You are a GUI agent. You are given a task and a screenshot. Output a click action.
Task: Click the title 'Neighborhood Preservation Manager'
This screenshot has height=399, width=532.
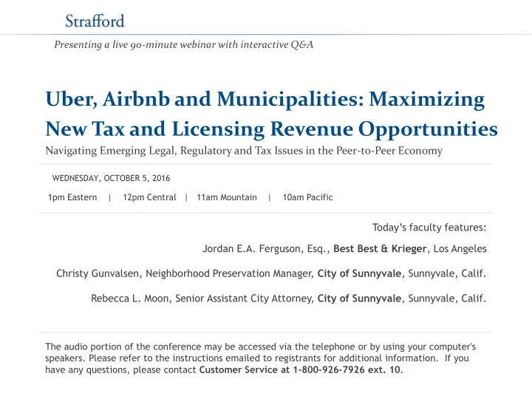[x=229, y=273]
